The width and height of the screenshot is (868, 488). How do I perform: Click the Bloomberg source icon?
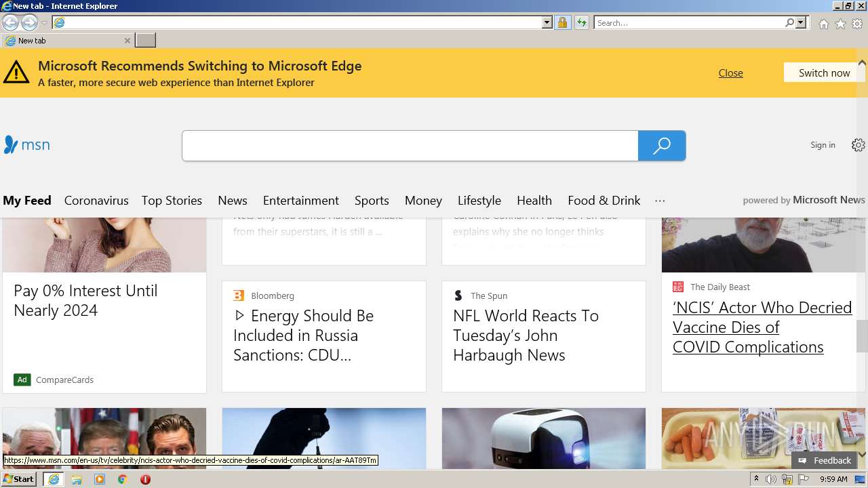tap(239, 296)
